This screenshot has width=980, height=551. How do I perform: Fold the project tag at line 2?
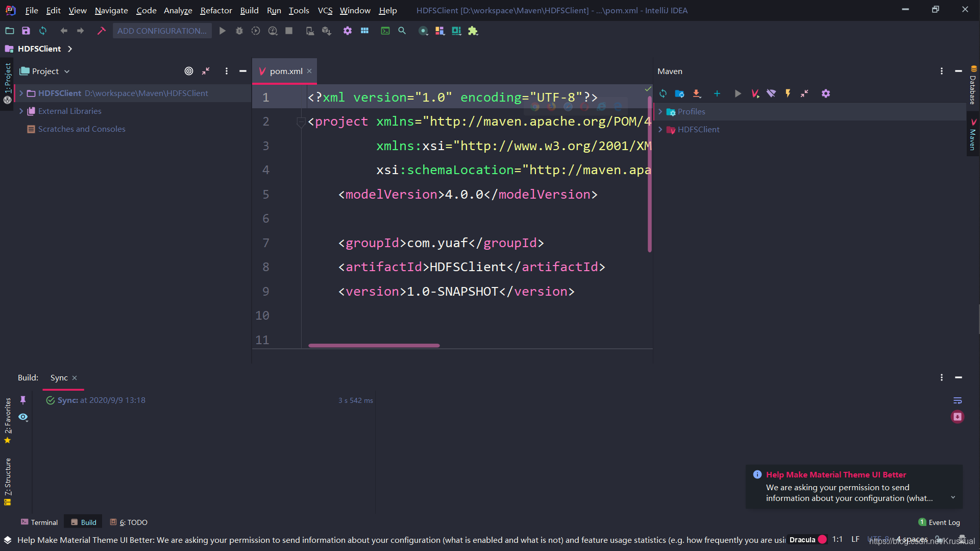click(x=301, y=122)
